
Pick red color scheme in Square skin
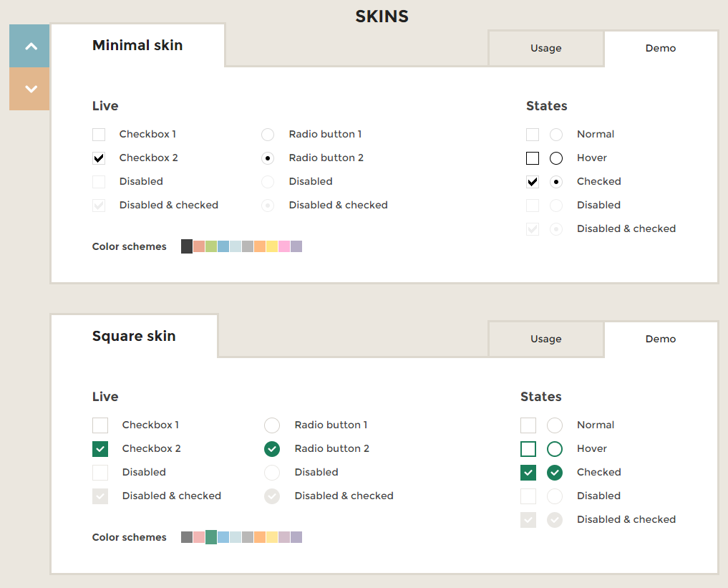coord(199,537)
